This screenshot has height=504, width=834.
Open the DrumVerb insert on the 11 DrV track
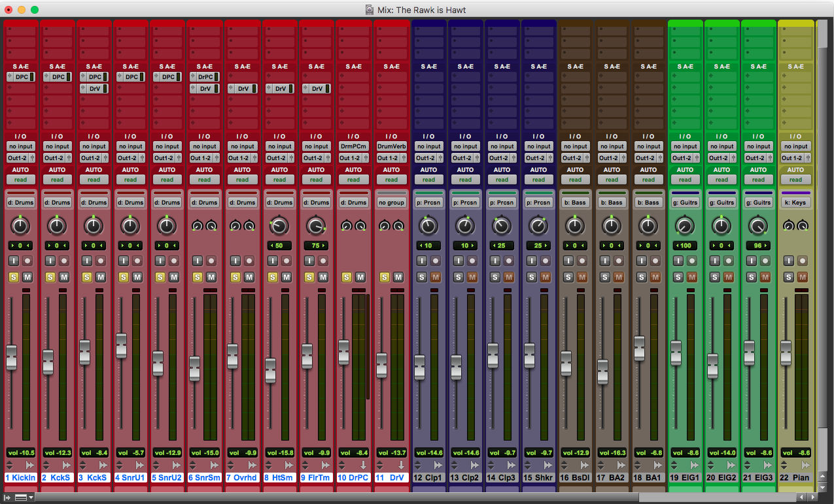coord(391,146)
